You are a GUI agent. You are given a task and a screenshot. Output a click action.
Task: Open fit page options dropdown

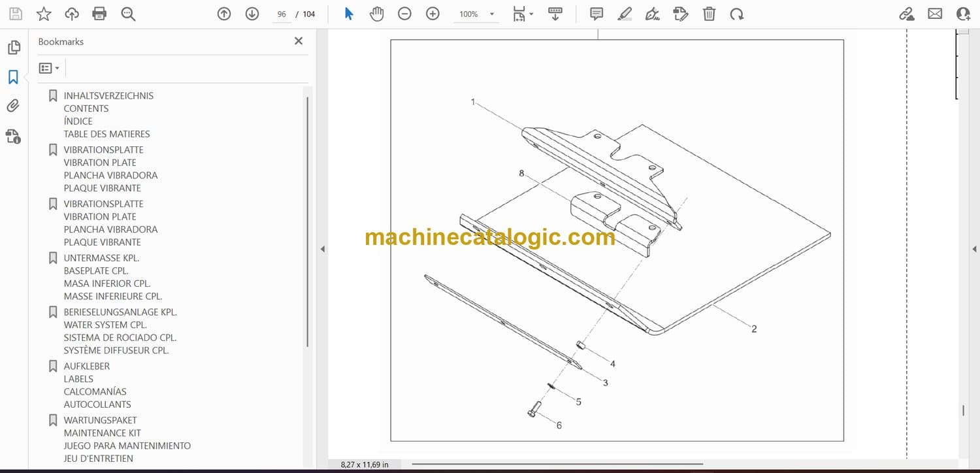pyautogui.click(x=523, y=14)
